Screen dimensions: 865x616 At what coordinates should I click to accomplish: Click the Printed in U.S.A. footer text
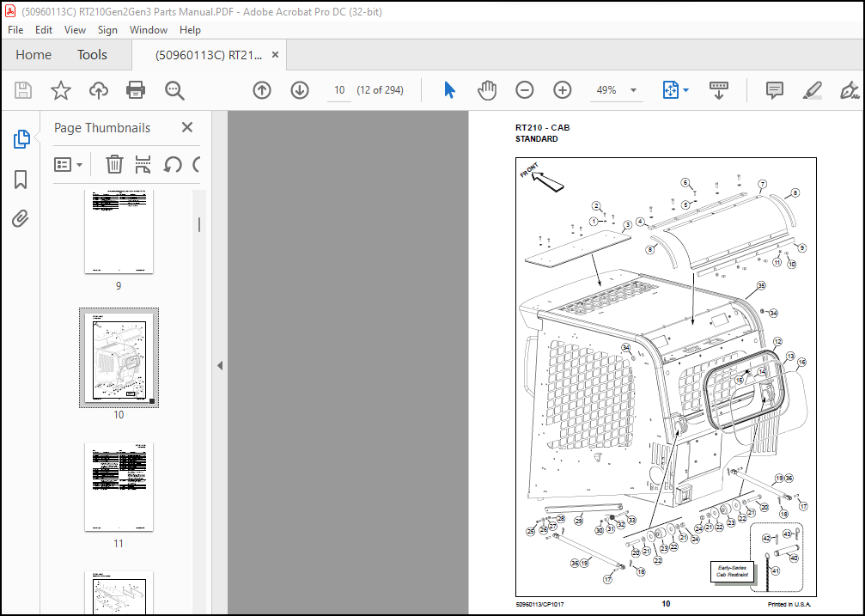tap(789, 605)
